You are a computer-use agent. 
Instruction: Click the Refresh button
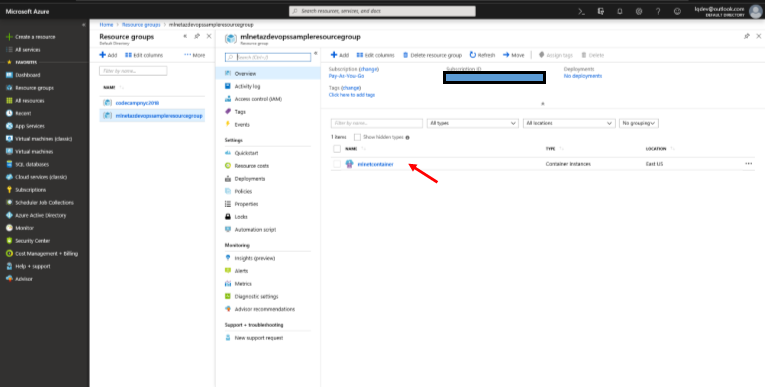pos(482,55)
